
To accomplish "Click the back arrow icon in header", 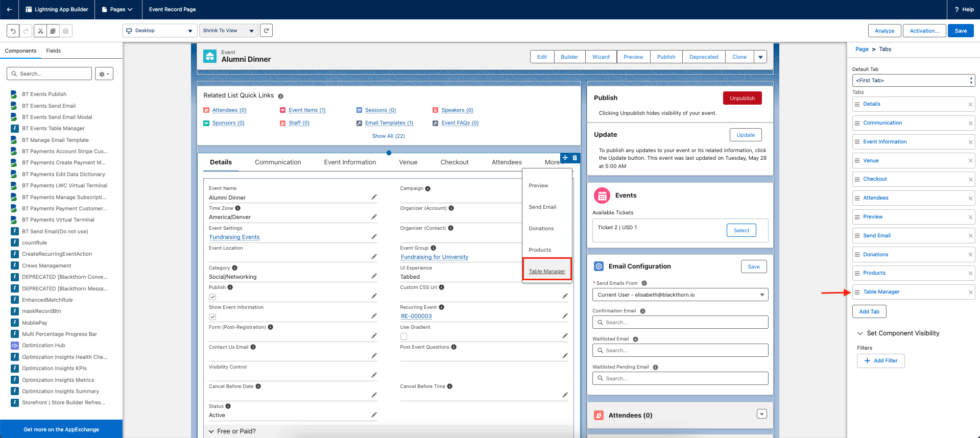I will (9, 9).
